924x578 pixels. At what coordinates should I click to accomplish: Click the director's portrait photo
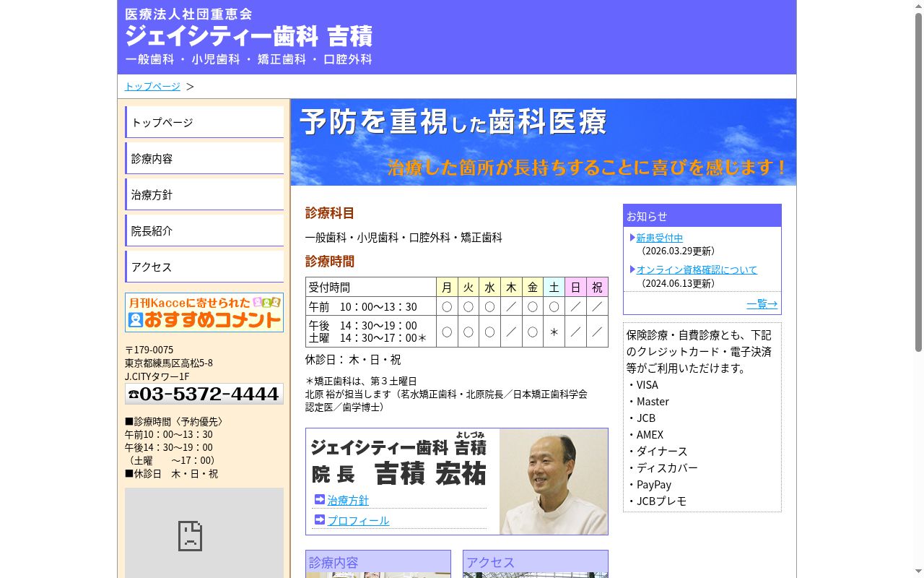[554, 482]
